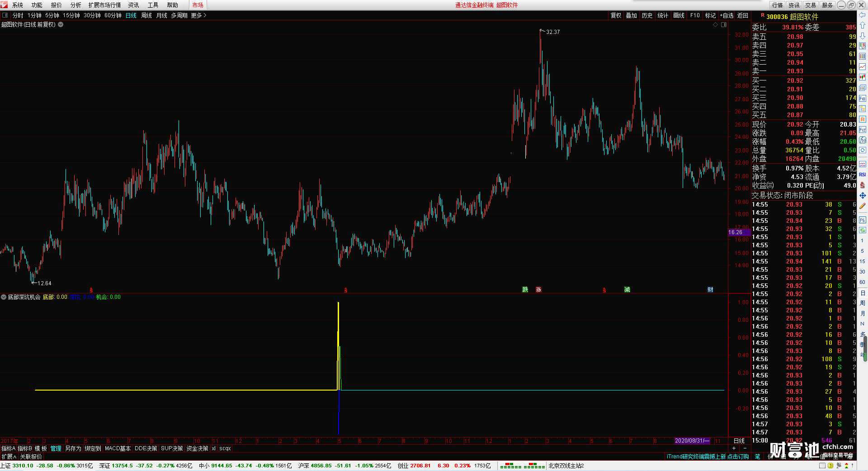
Task: Switch to 分时 chart tab
Action: click(18, 15)
